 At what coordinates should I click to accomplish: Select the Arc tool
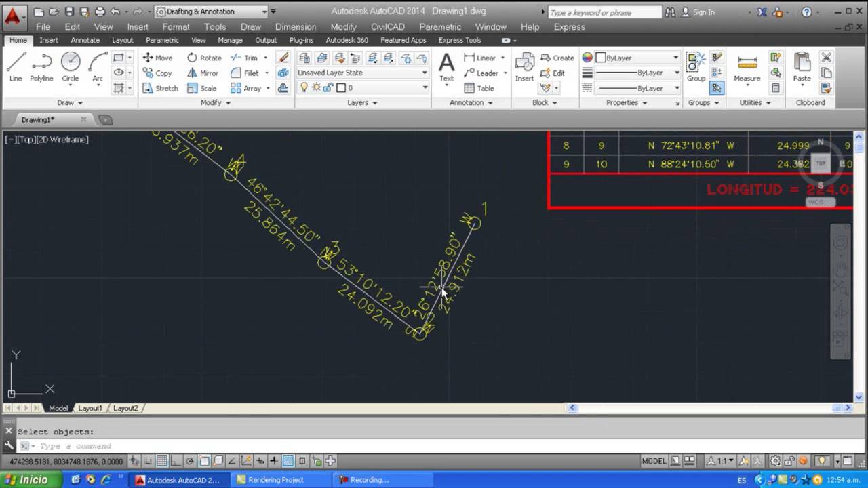click(x=98, y=67)
